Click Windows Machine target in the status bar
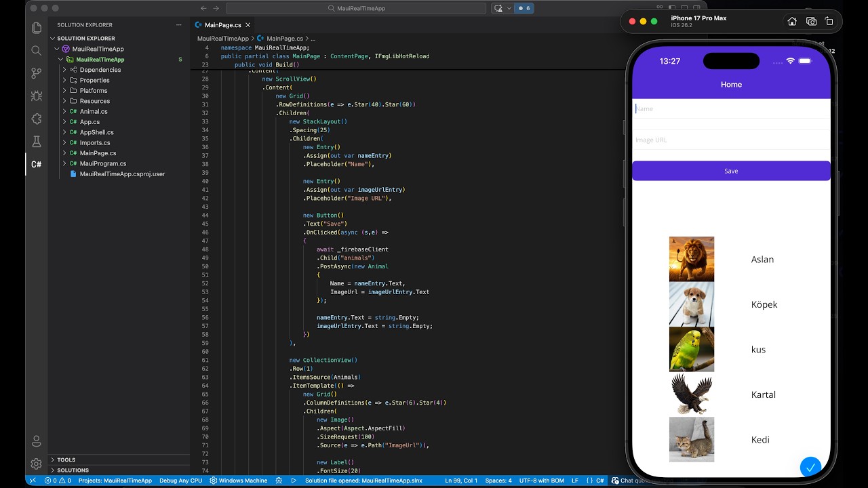The image size is (868, 488). click(x=239, y=481)
